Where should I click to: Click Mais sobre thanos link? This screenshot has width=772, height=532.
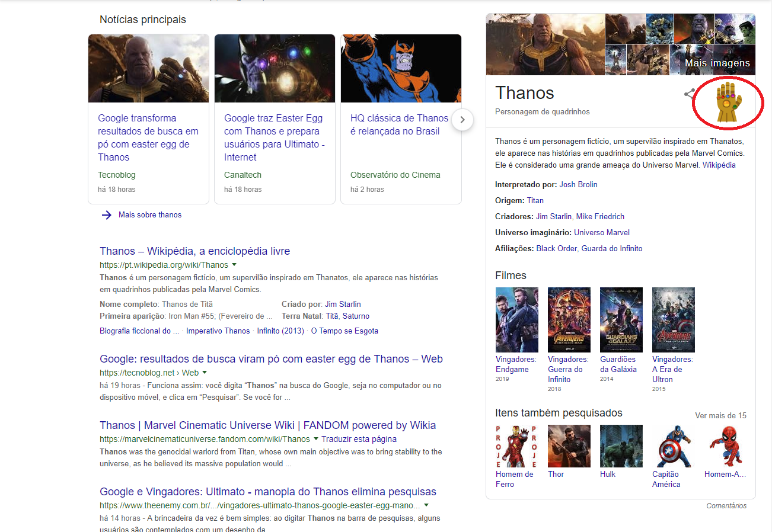150,215
